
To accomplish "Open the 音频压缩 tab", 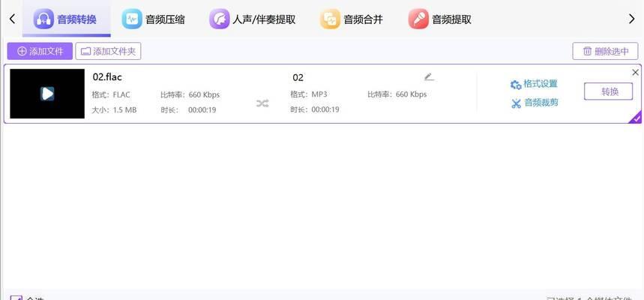I will (154, 19).
